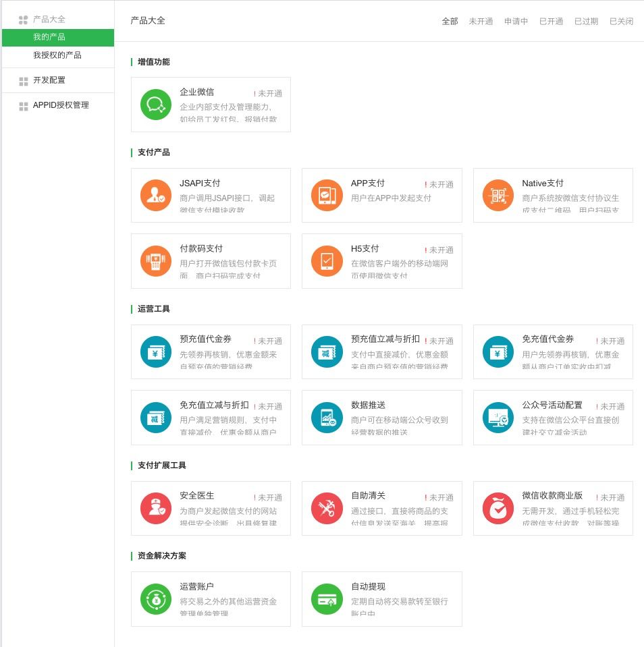Viewport: 644px width, 647px height.
Task: Click the 支付产品 section heading
Action: [x=153, y=152]
